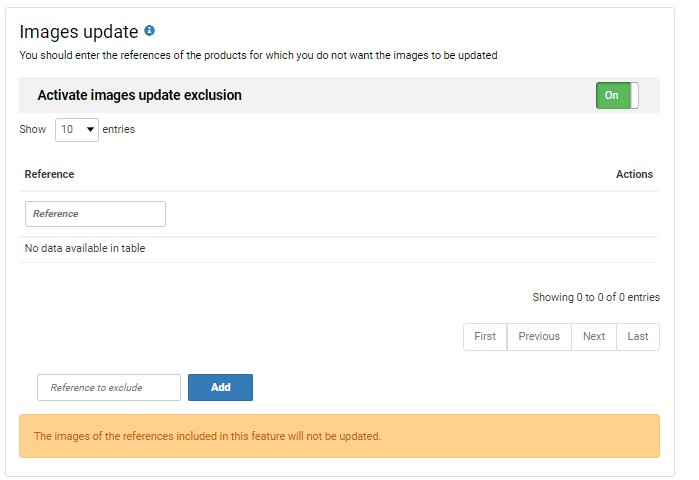Go to the First page

click(x=485, y=337)
